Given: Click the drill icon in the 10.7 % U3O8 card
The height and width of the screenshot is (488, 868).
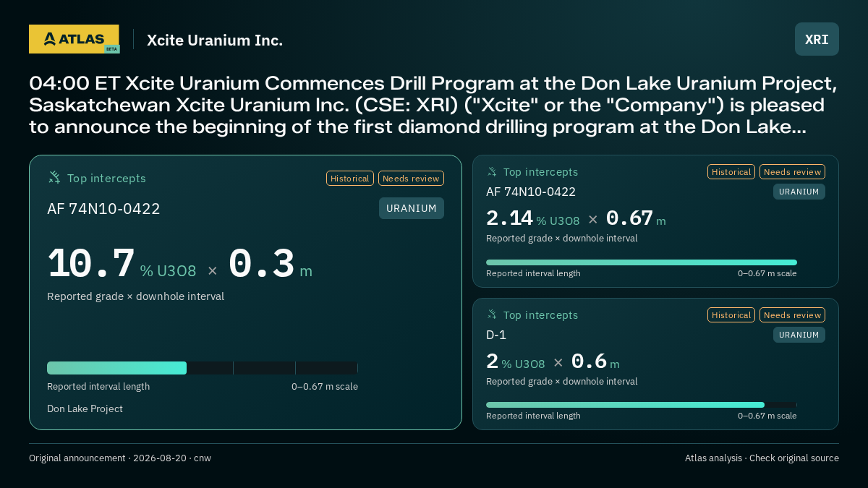Looking at the screenshot, I should [54, 178].
